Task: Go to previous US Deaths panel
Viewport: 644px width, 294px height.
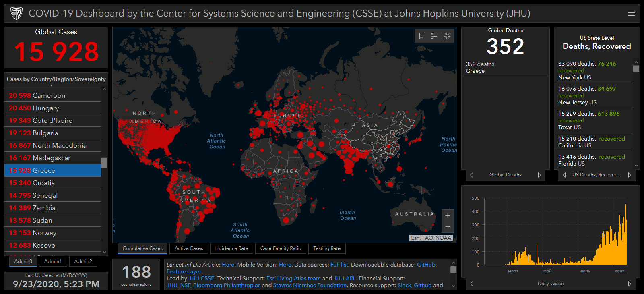Action: [564, 175]
